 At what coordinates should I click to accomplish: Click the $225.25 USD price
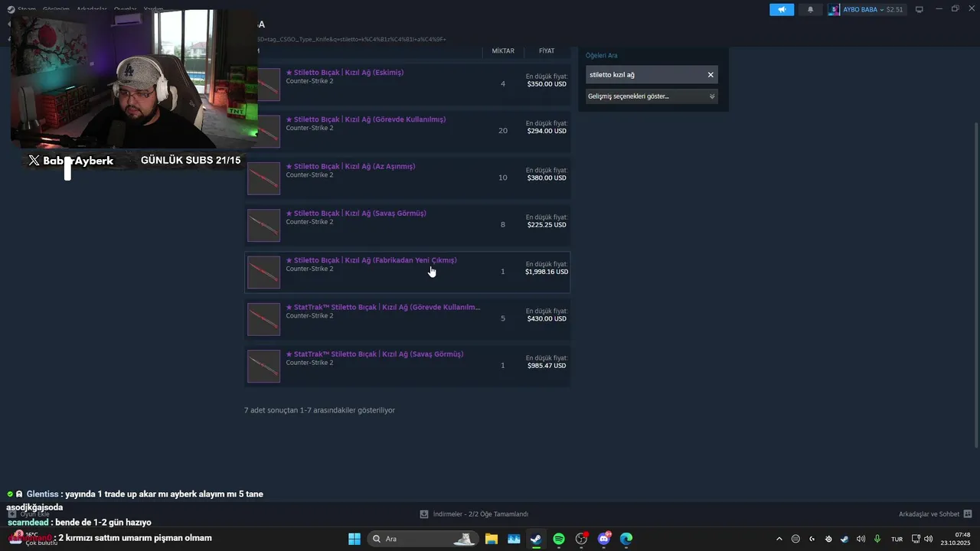547,225
